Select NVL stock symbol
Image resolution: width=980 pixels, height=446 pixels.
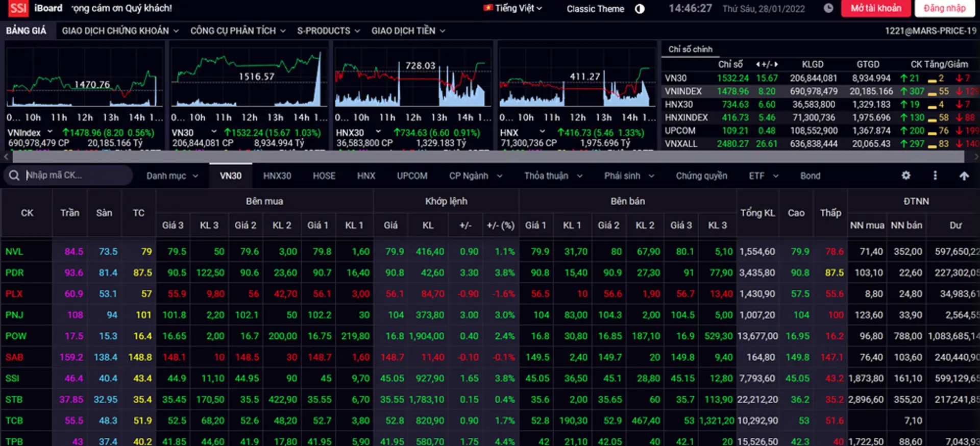pos(14,252)
